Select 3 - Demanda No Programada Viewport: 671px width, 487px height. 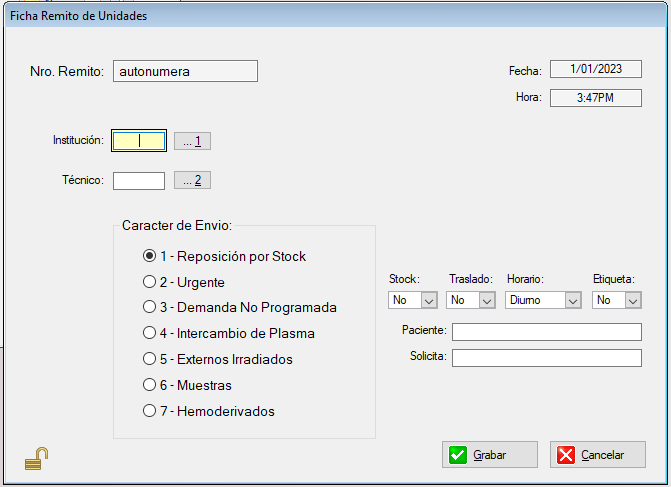point(150,307)
